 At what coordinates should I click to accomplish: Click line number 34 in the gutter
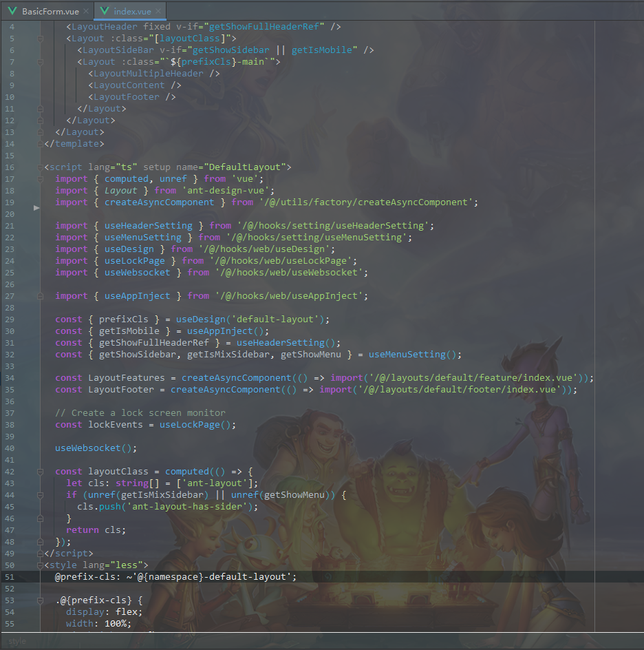coord(10,378)
